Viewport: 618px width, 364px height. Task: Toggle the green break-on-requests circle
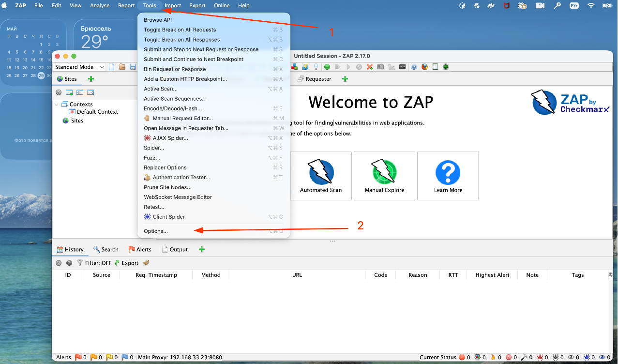pos(327,67)
